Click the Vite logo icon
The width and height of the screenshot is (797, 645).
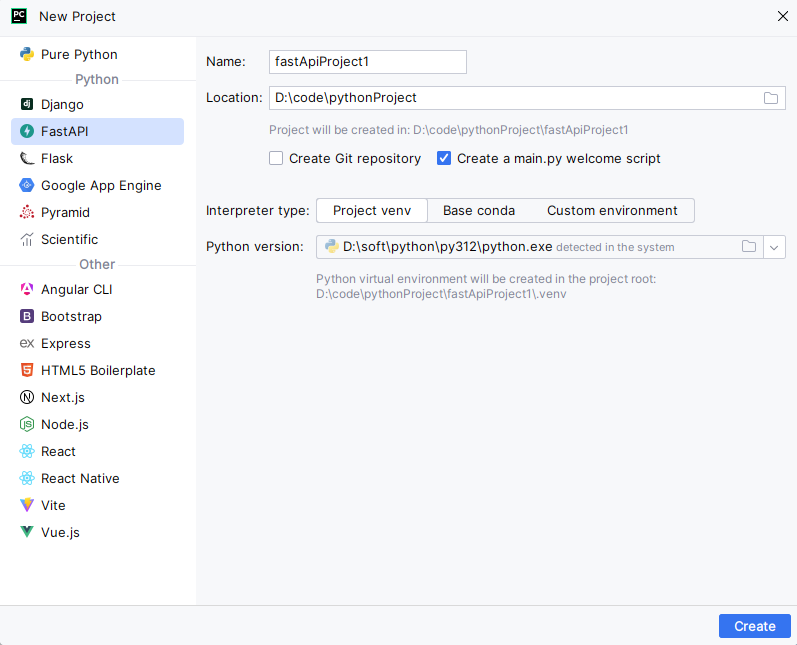tap(27, 505)
